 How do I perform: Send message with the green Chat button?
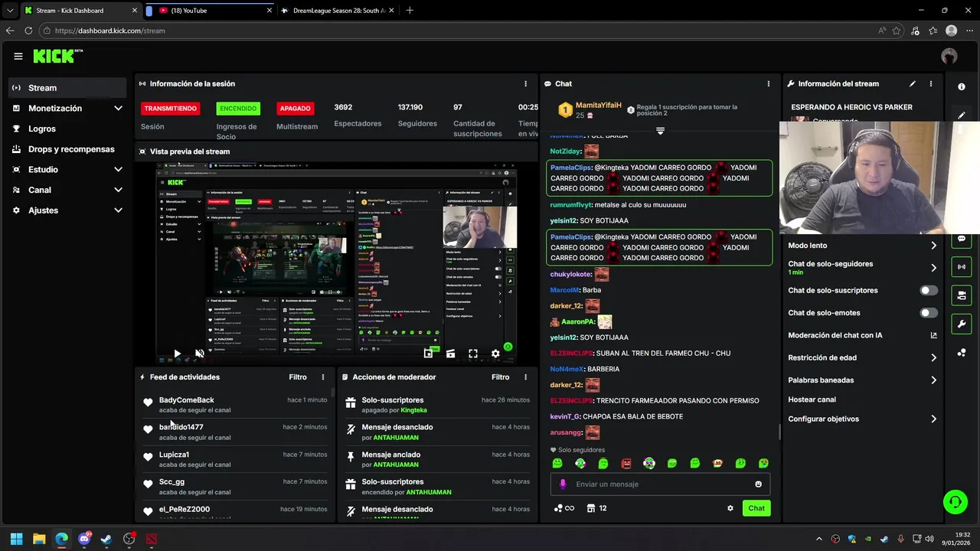756,508
